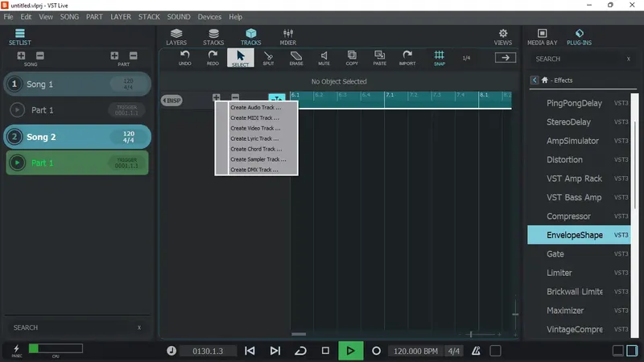644x362 pixels.
Task: Select the Maximizer effect
Action: (x=579, y=311)
